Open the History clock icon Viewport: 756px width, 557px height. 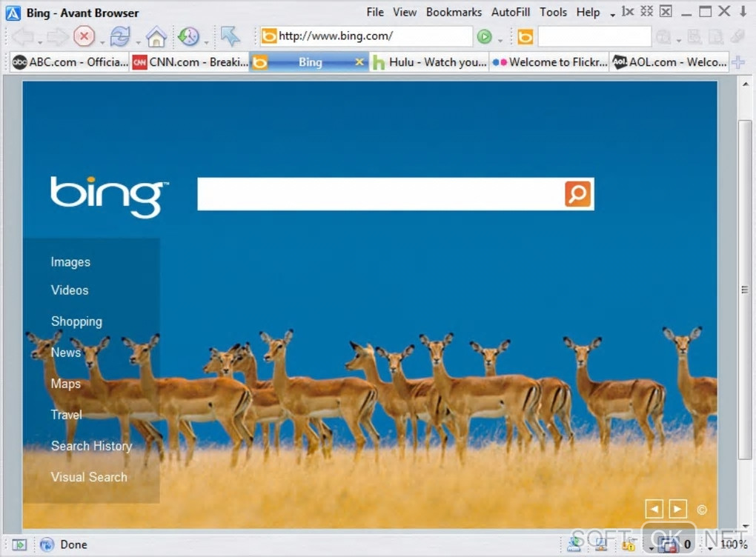click(x=188, y=36)
